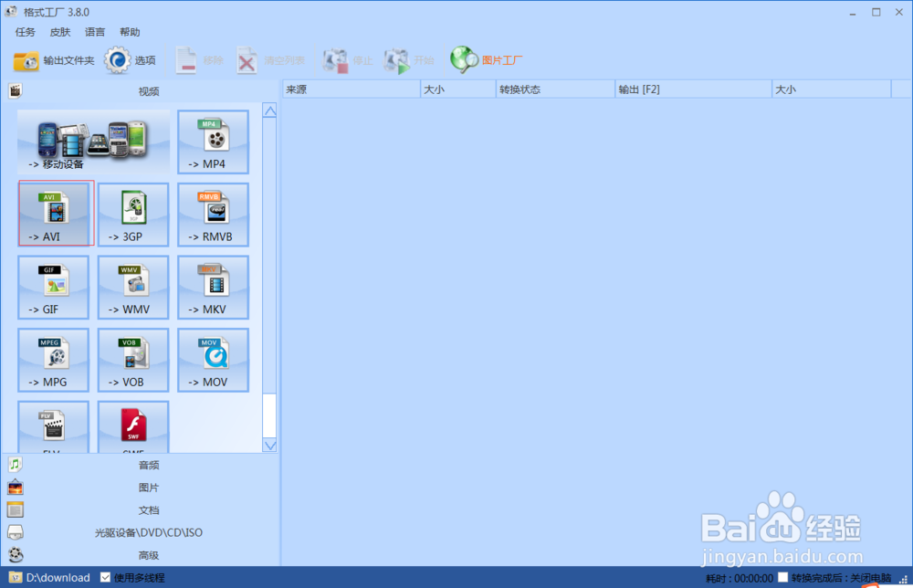The image size is (913, 588).
Task: Open the 语言 (Language) menu
Action: 95,32
